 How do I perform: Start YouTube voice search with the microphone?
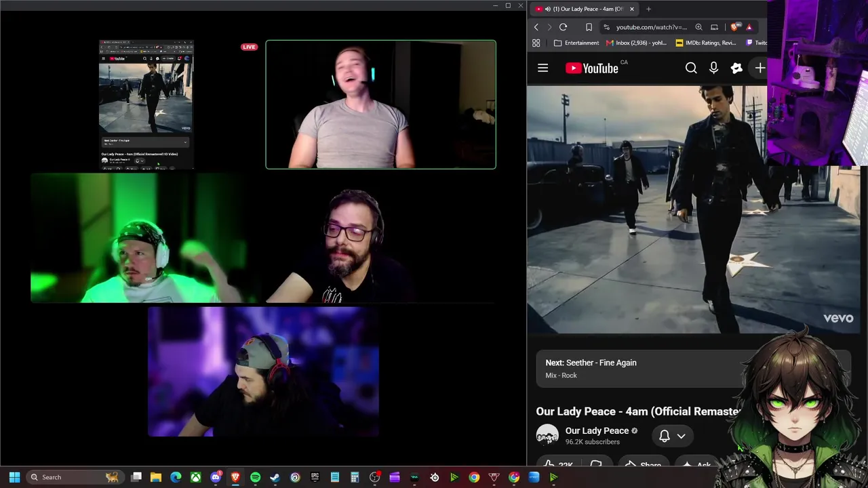(713, 68)
